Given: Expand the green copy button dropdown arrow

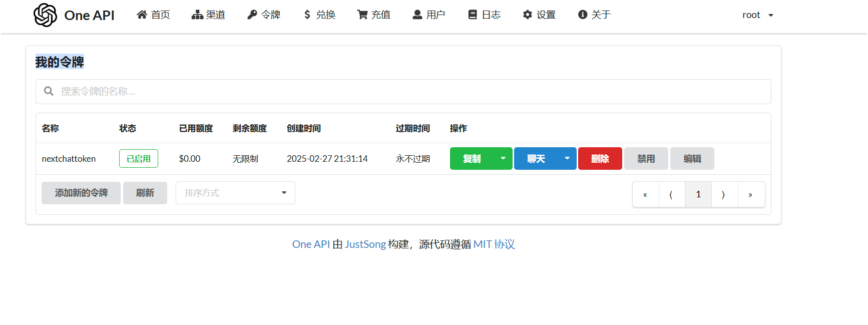Looking at the screenshot, I should pos(503,159).
